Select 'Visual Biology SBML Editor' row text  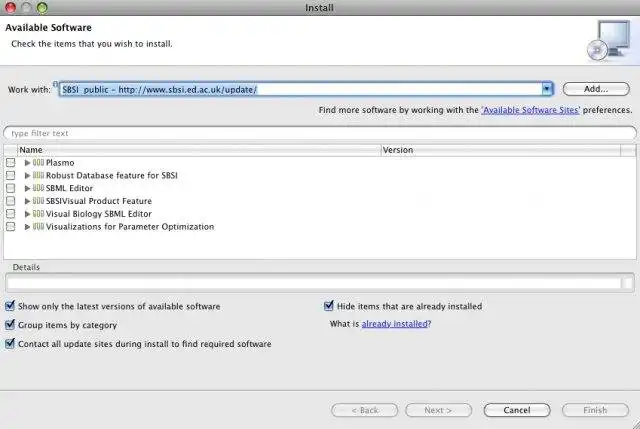tap(99, 214)
